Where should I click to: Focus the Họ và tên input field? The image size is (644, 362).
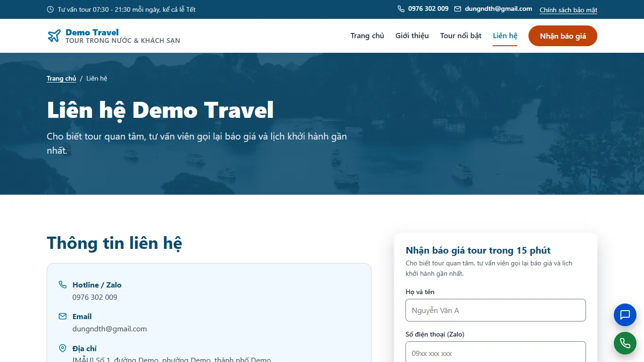495,310
